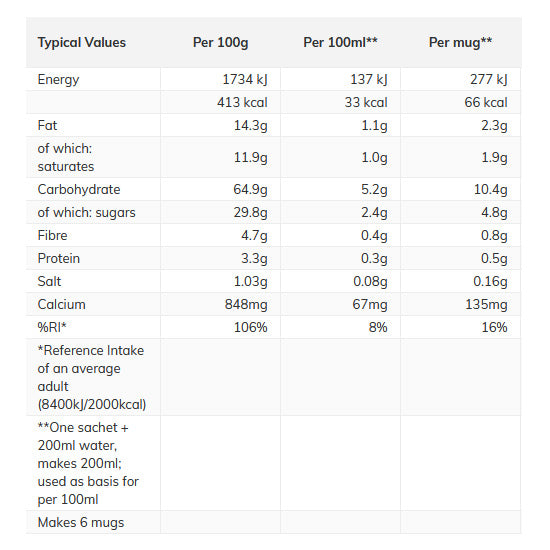Select the Fat row label
Screen dimensions: 550x550
pos(47,125)
